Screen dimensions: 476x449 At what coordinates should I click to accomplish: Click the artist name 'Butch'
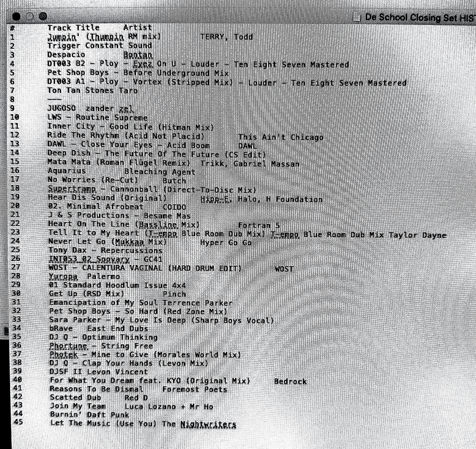click(x=174, y=181)
